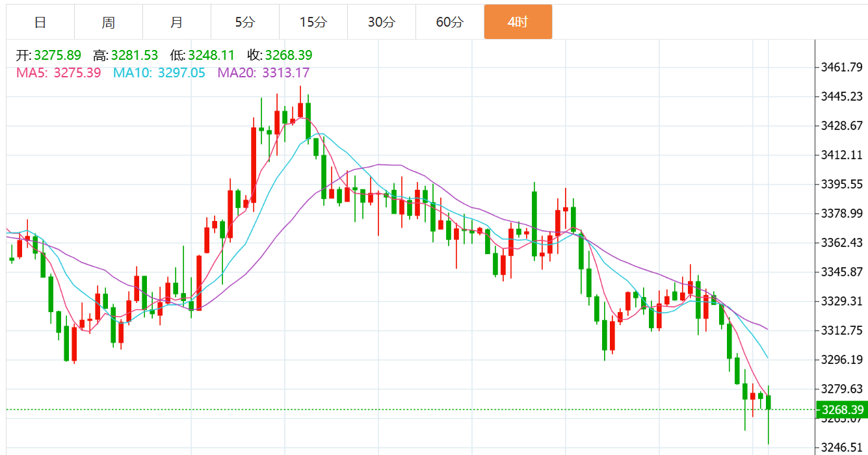Image resolution: width=868 pixels, height=455 pixels.
Task: Click the green current price tag on axis
Action: pyautogui.click(x=841, y=409)
